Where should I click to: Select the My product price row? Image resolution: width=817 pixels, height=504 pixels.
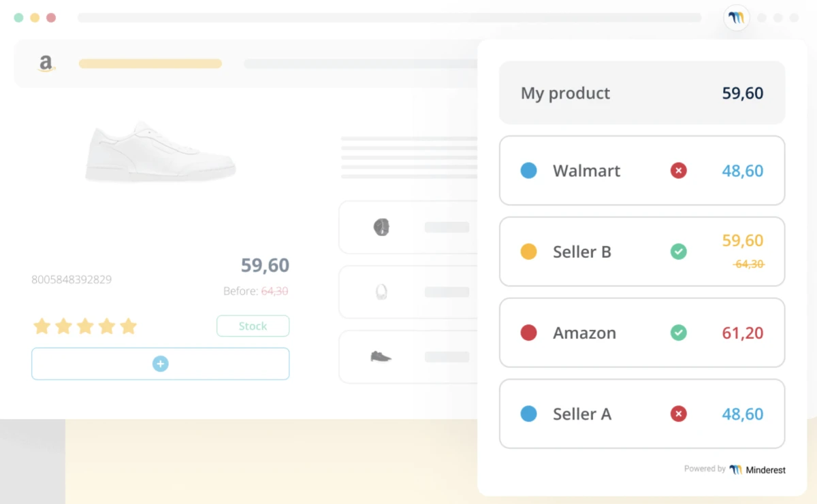pos(641,93)
